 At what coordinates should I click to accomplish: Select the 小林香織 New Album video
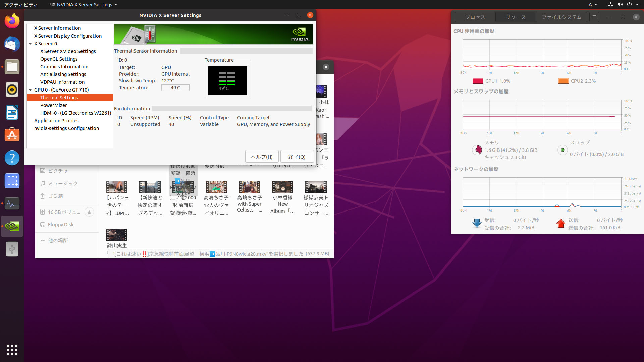(x=283, y=187)
